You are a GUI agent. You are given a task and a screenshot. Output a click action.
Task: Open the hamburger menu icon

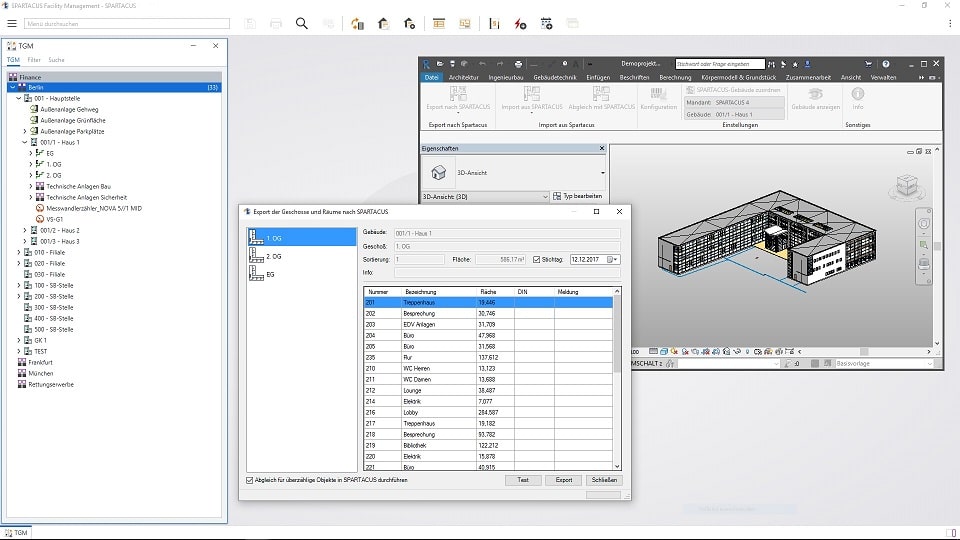(x=12, y=23)
